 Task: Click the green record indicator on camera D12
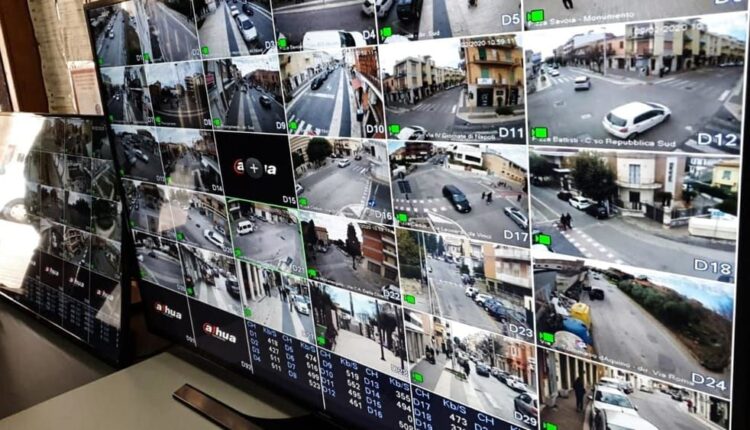click(x=541, y=132)
